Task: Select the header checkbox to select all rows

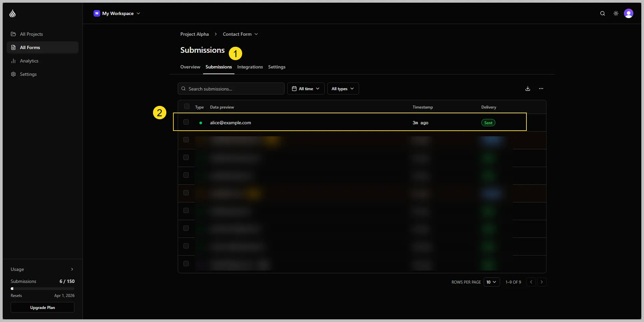Action: 187,106
